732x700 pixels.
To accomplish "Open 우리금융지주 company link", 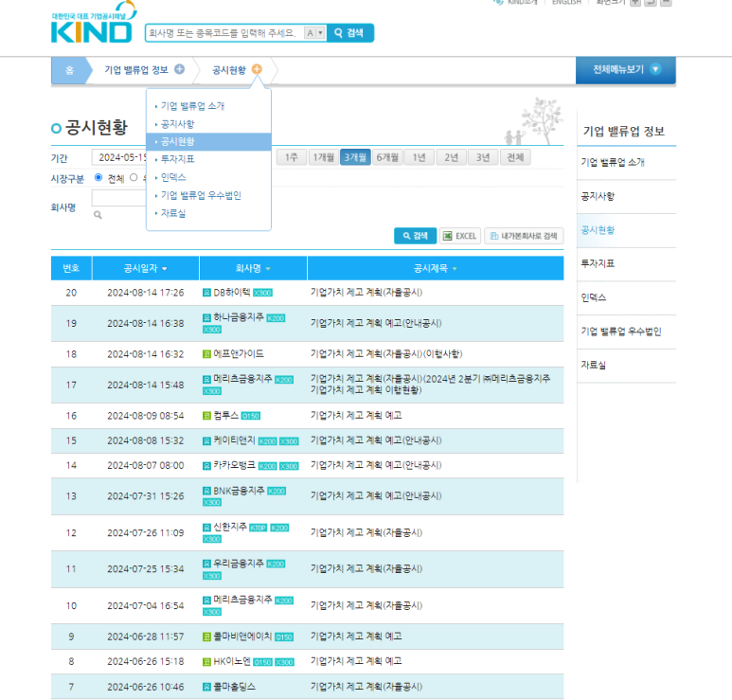I will [x=238, y=564].
